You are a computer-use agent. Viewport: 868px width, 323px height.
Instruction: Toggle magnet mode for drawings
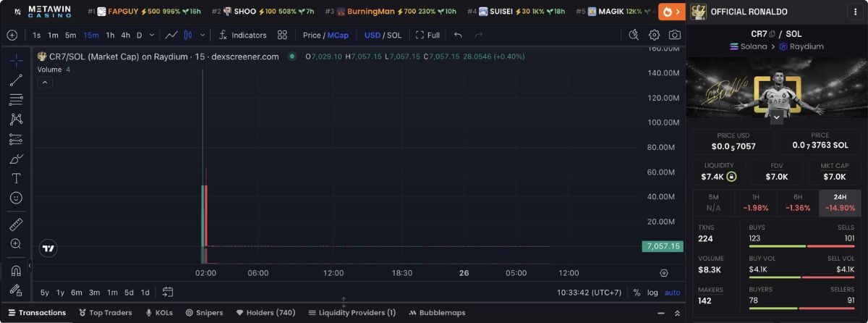pyautogui.click(x=16, y=271)
